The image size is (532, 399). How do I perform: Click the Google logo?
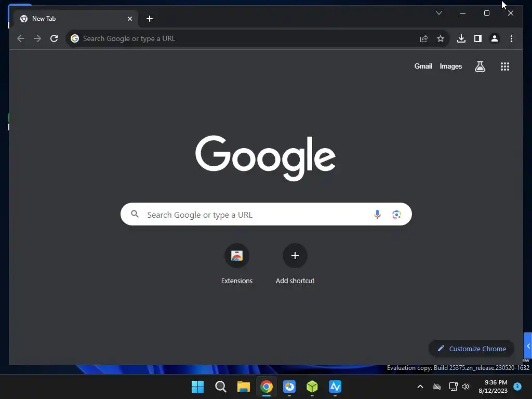265,158
